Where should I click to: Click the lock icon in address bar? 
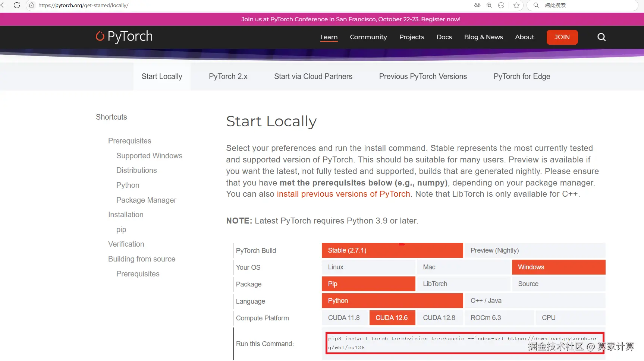32,5
